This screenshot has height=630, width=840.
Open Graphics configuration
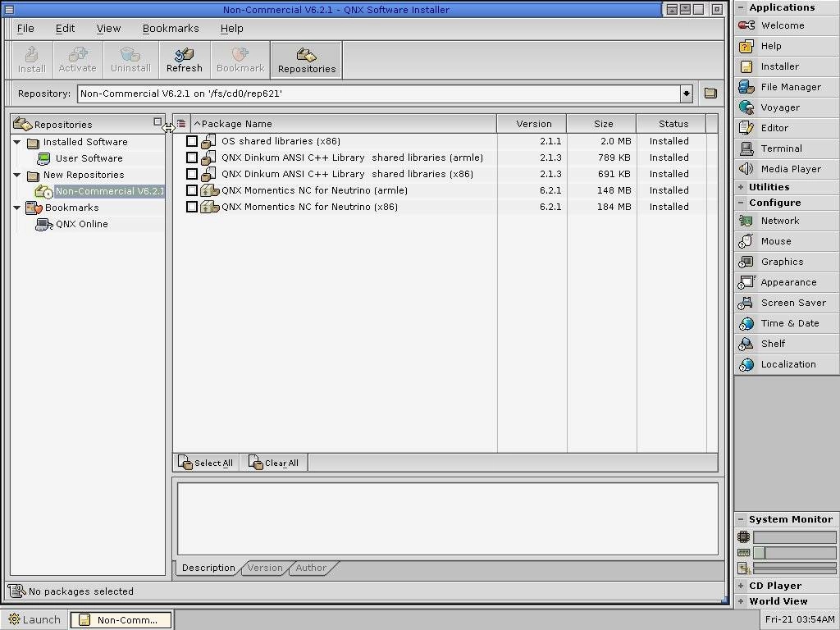785,262
